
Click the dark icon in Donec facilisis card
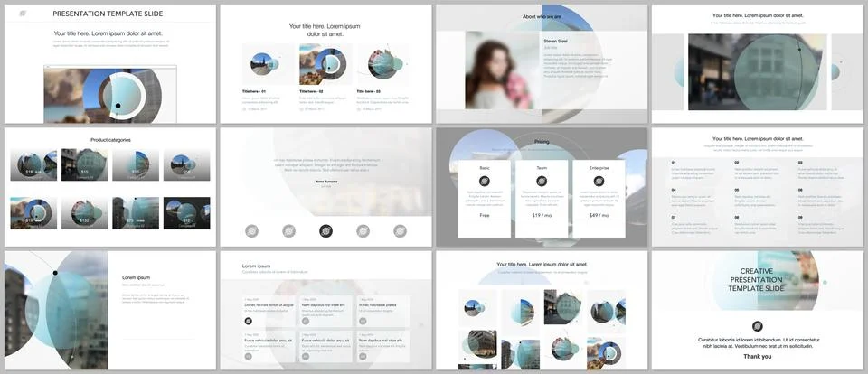point(248,321)
